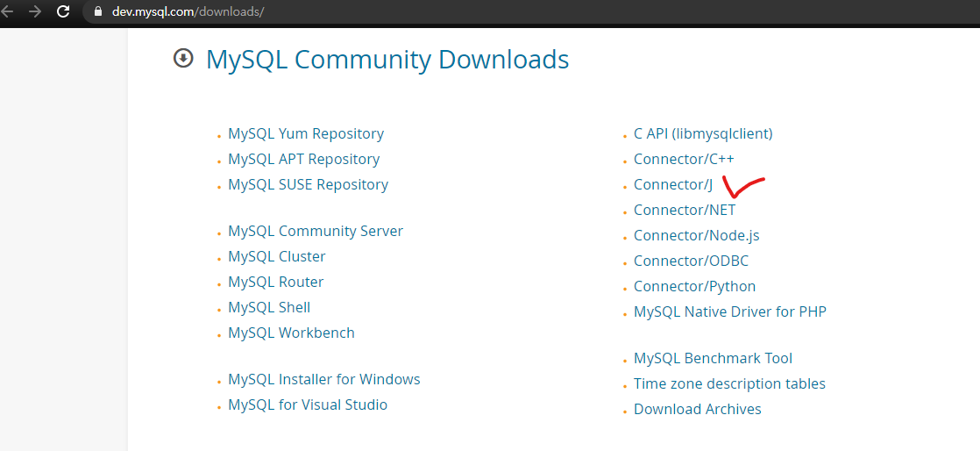Open MySQL Installer for Windows link
The height and width of the screenshot is (451, 980).
point(323,380)
